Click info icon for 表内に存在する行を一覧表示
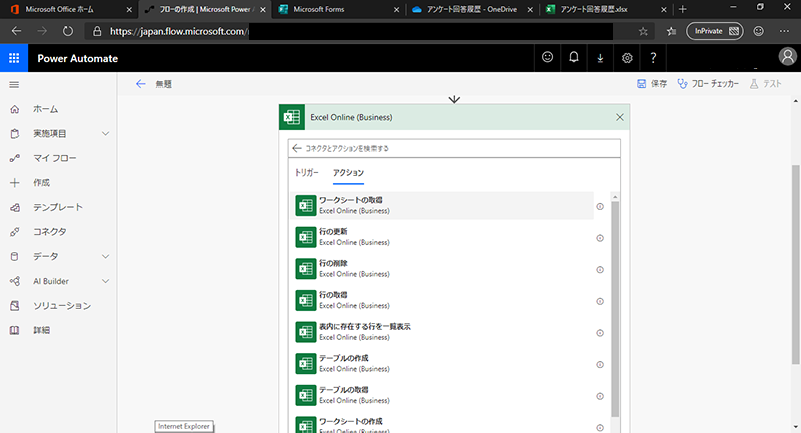 (x=600, y=333)
